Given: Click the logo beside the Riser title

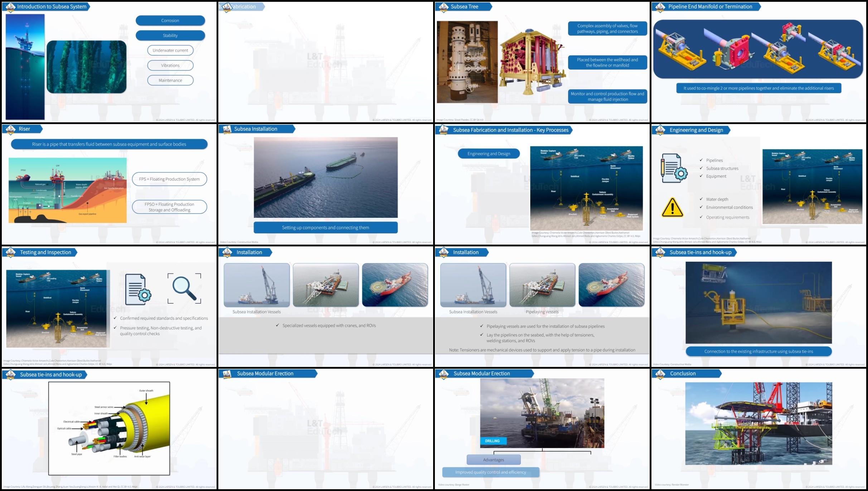Looking at the screenshot, I should coord(10,129).
